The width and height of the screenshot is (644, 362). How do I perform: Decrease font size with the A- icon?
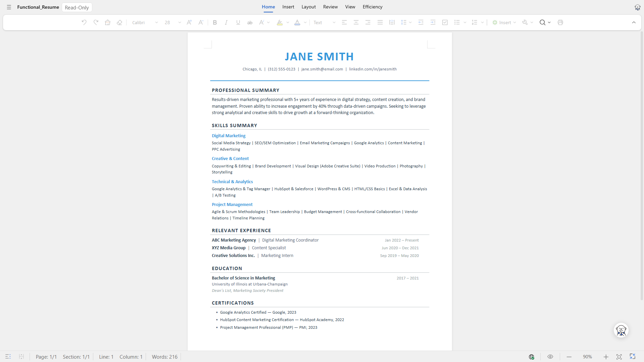[x=201, y=22]
